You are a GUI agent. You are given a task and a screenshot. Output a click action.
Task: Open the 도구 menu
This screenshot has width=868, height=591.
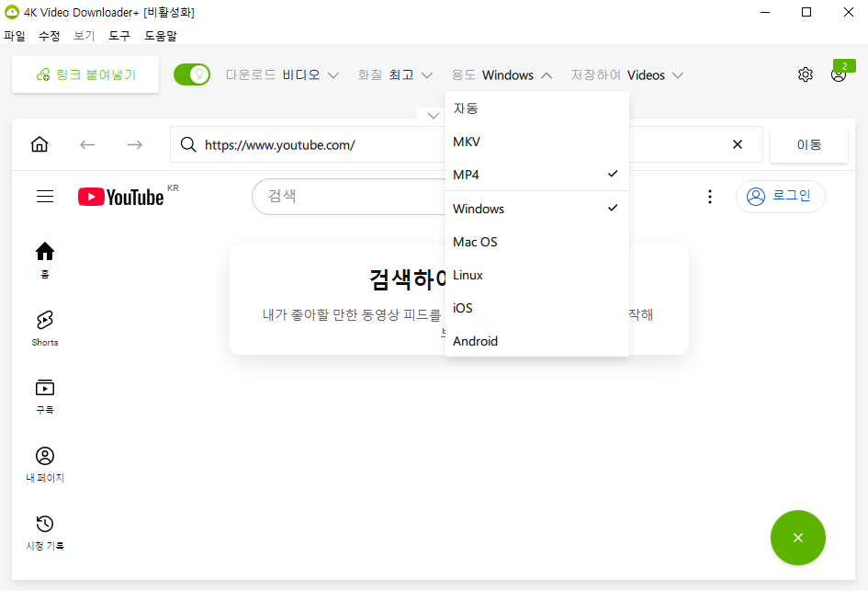point(119,36)
